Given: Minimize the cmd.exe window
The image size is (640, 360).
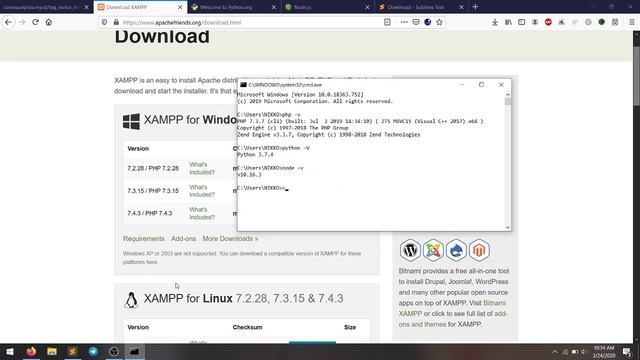Looking at the screenshot, I should [x=462, y=84].
